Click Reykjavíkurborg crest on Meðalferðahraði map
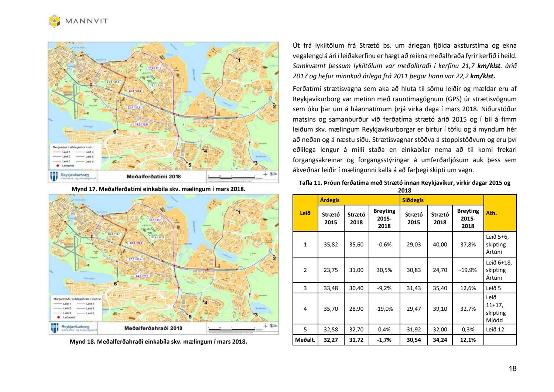This screenshot has width=554, height=392. coord(55,328)
